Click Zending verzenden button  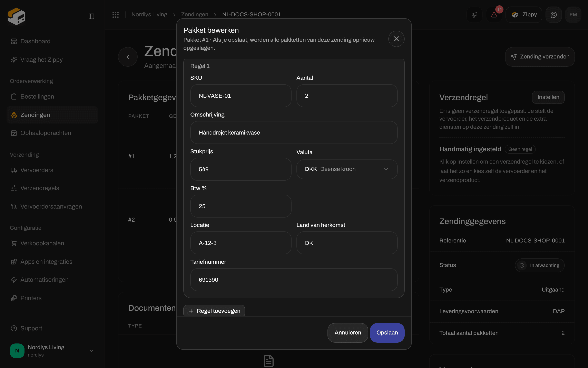pos(540,57)
